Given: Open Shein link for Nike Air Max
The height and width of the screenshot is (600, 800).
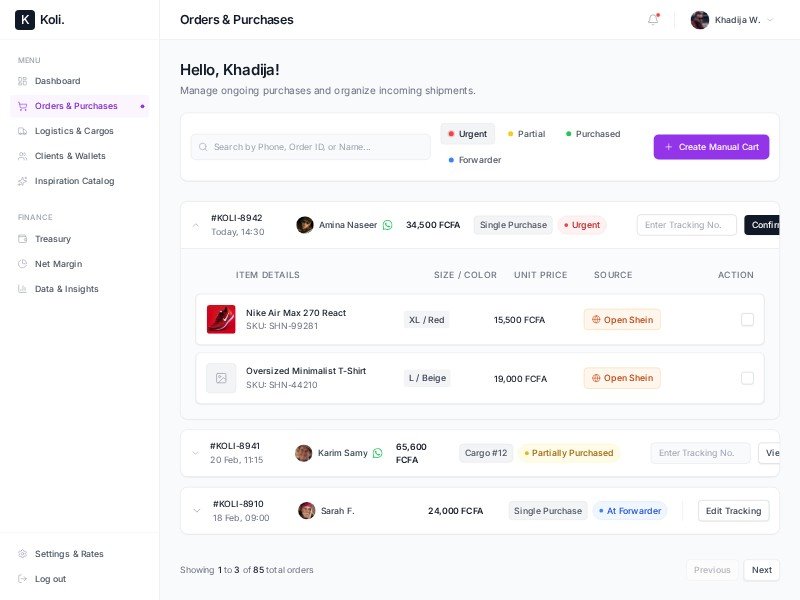Looking at the screenshot, I should 622,320.
